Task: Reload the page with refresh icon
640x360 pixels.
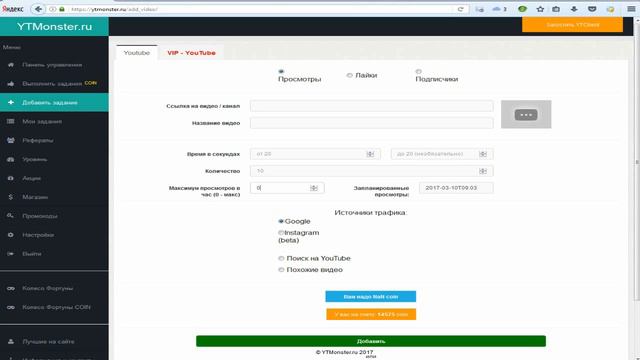Action: [x=460, y=9]
